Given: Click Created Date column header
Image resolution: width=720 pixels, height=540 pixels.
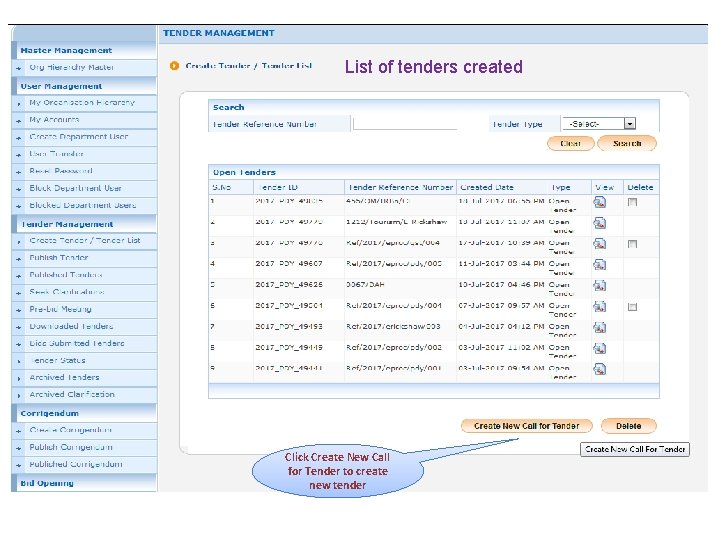Looking at the screenshot, I should coord(502,187).
